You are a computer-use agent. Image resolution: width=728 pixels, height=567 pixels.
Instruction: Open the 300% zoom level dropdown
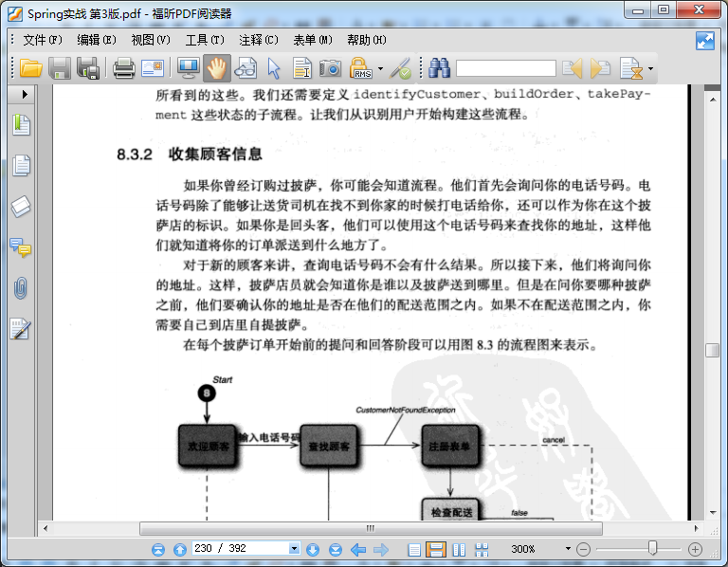pyautogui.click(x=568, y=549)
